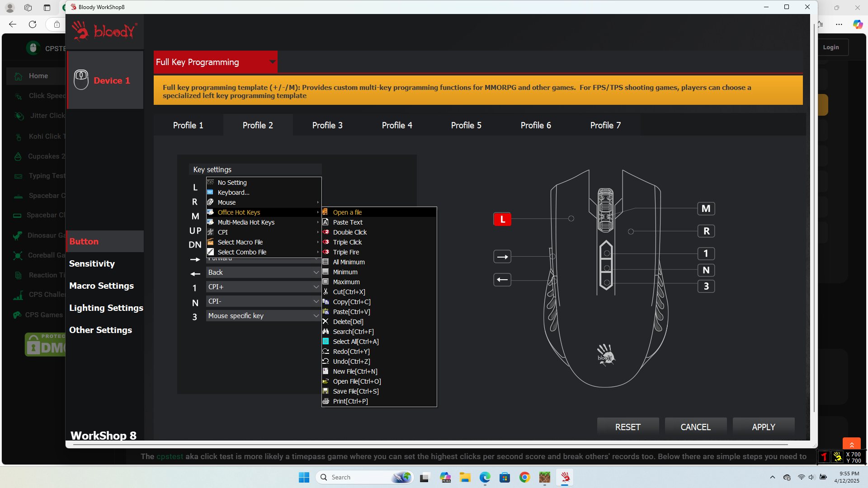868x488 pixels.
Task: Select Paste Text hot key
Action: pyautogui.click(x=379, y=222)
